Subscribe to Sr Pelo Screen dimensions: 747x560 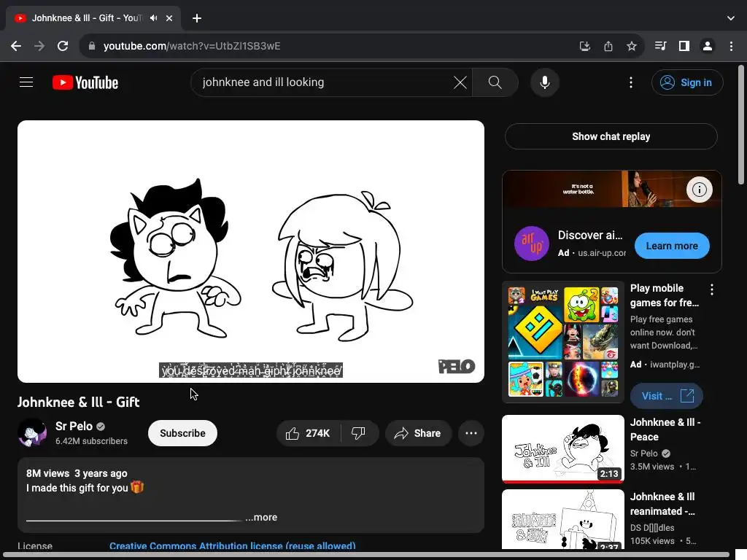click(x=182, y=433)
